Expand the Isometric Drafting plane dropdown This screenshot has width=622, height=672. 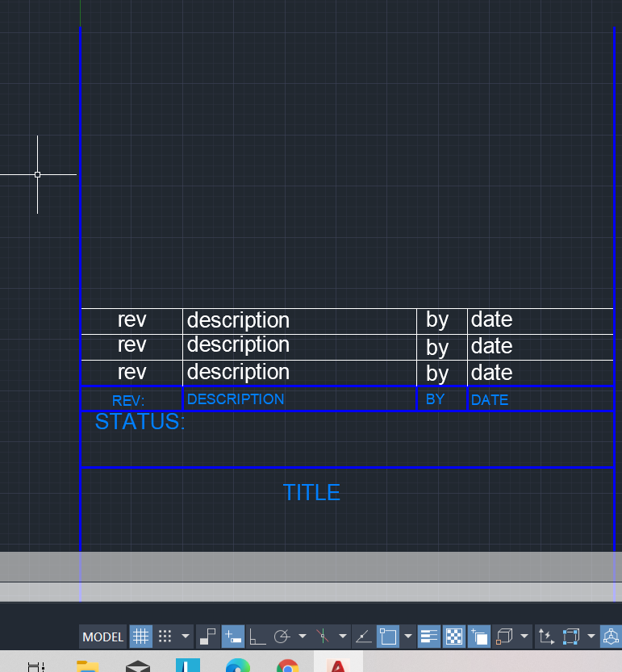click(343, 636)
